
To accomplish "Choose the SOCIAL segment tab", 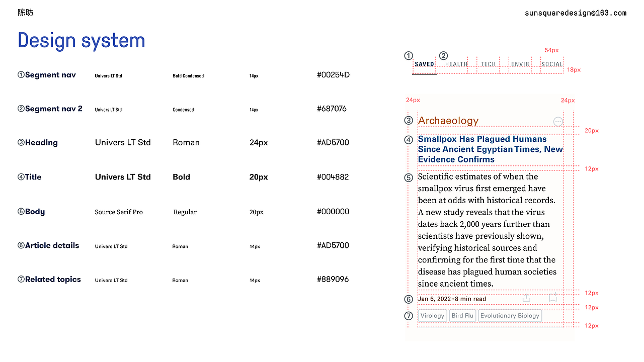I will 552,64.
